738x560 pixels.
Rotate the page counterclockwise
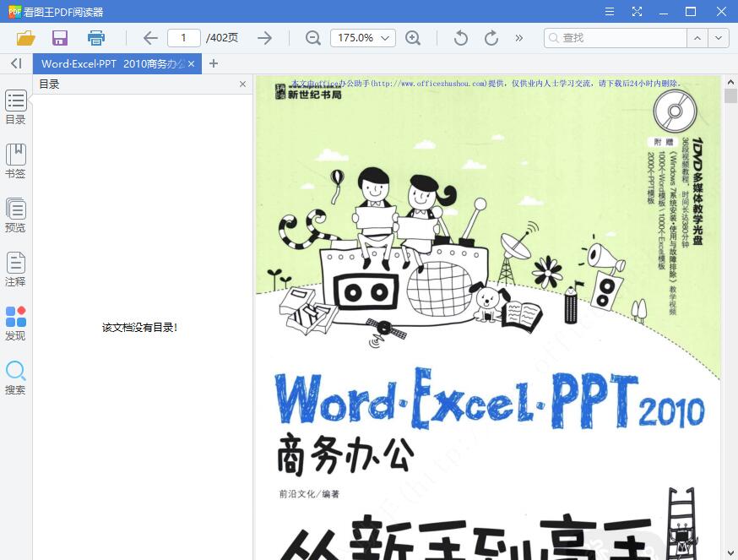click(461, 38)
